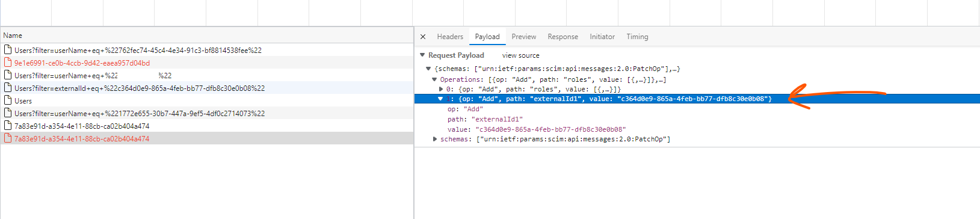Screen dimensions: 980x219
Task: Select request Users?filter=userName+eq+%221772e655...
Action: [207, 113]
